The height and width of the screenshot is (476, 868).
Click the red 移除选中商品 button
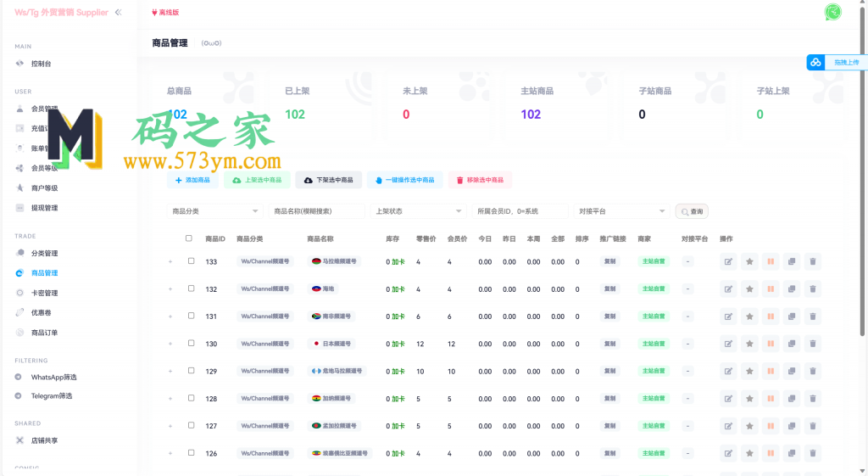pos(480,180)
